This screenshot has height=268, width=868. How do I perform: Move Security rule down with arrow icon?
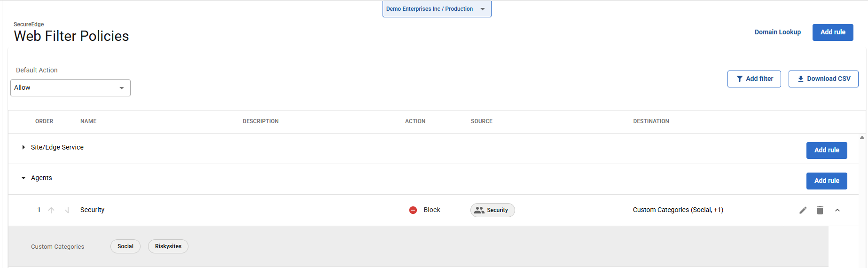[x=67, y=210]
